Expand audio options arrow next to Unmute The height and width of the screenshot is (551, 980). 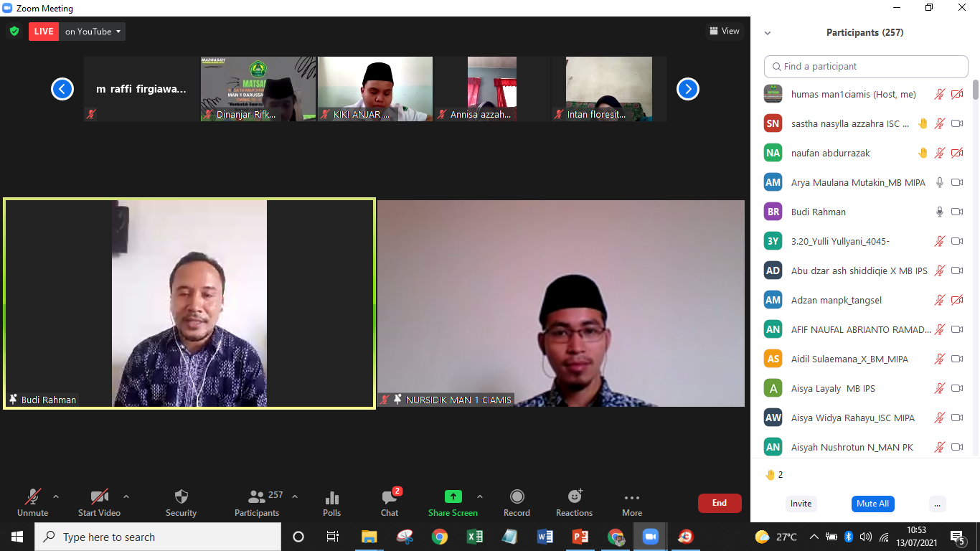point(56,496)
